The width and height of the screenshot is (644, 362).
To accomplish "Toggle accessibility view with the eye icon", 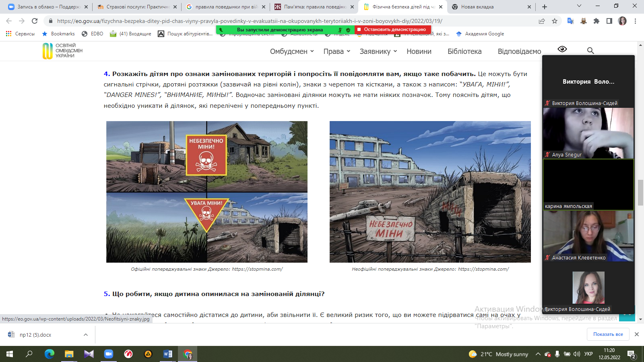I will [x=562, y=49].
